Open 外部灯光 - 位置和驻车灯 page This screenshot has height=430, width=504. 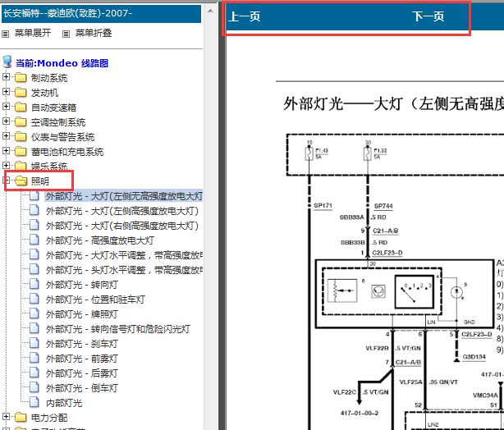[95, 300]
